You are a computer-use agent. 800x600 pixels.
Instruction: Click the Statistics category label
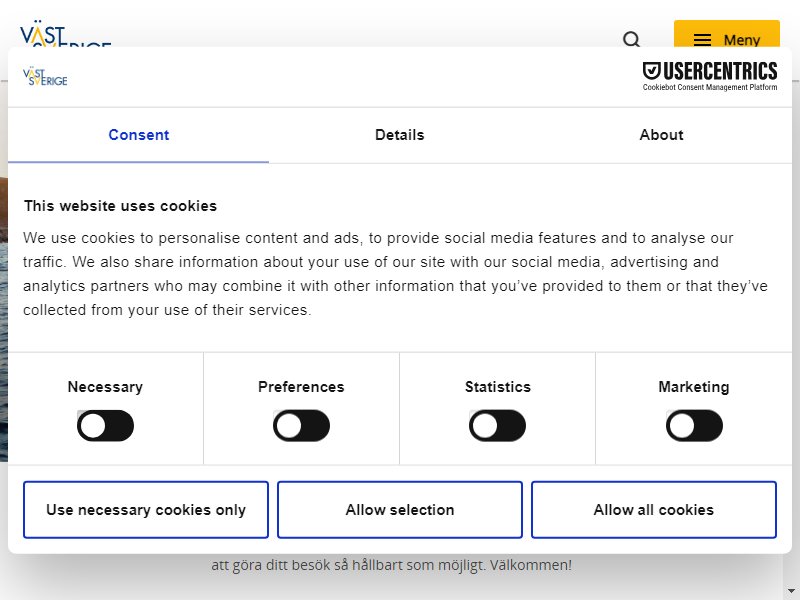[497, 387]
